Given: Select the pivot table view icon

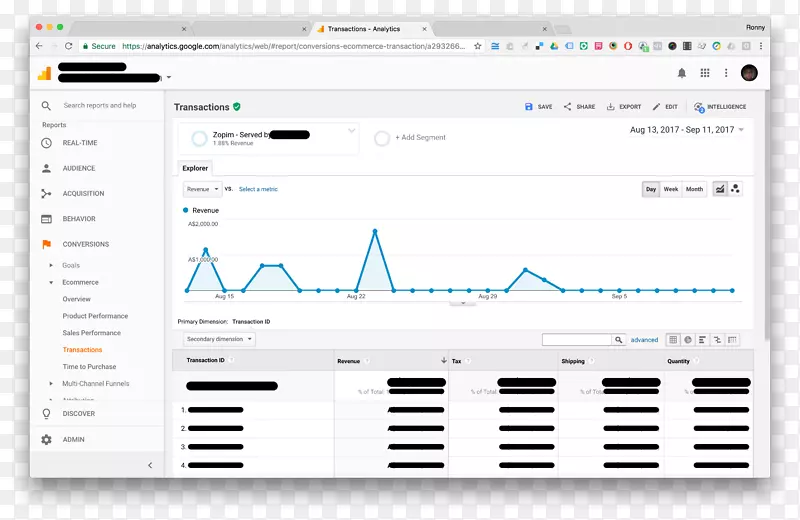Looking at the screenshot, I should pyautogui.click(x=732, y=340).
